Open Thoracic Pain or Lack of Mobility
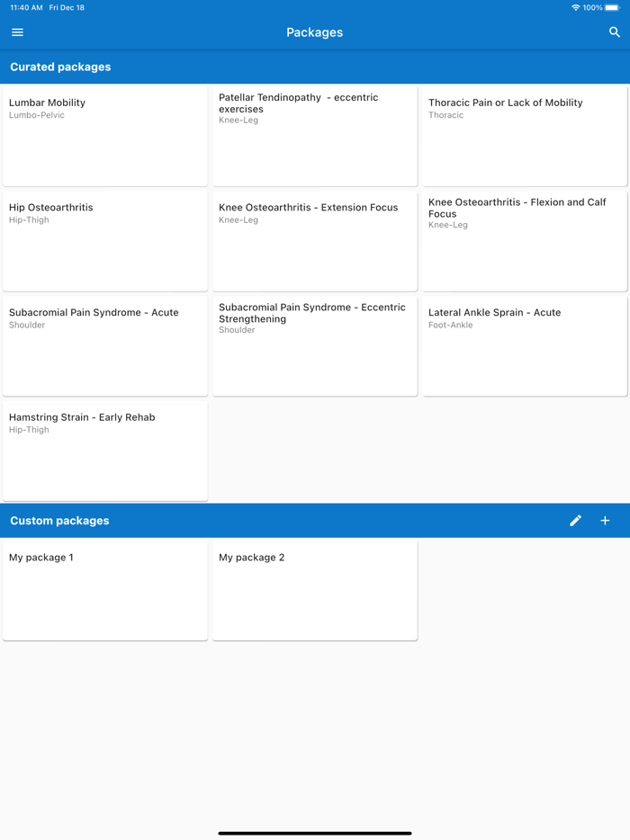Viewport: 630px width, 840px height. (x=525, y=136)
